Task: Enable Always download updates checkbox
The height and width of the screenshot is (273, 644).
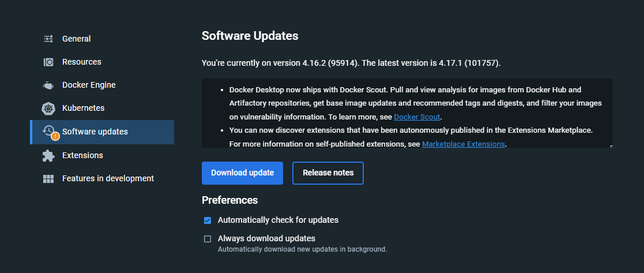Action: coord(208,239)
